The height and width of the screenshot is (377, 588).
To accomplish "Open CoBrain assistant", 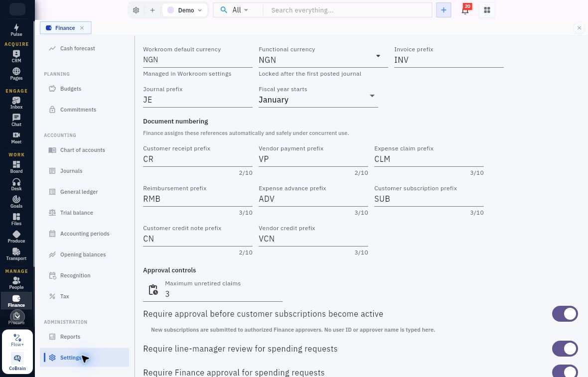I will (17, 362).
